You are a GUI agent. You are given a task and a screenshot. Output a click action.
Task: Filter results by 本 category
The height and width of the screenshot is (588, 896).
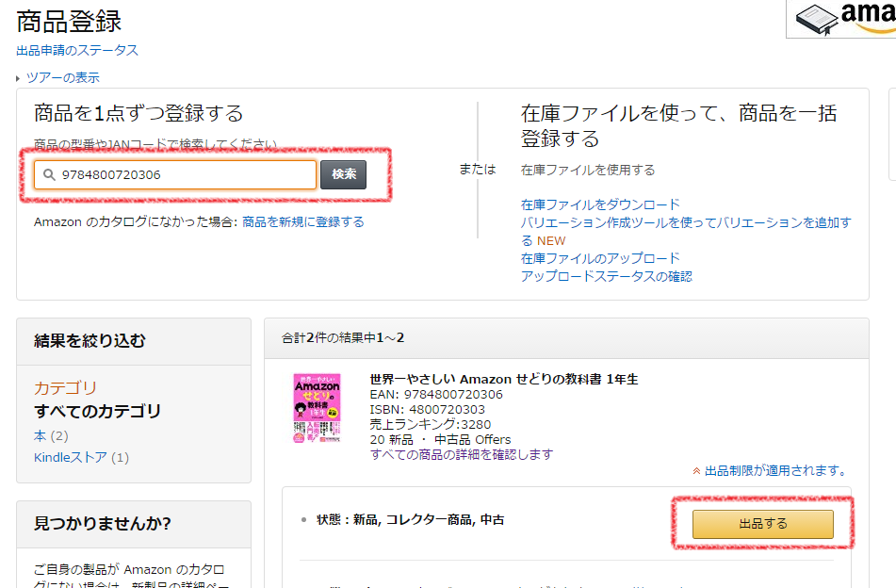(x=40, y=436)
